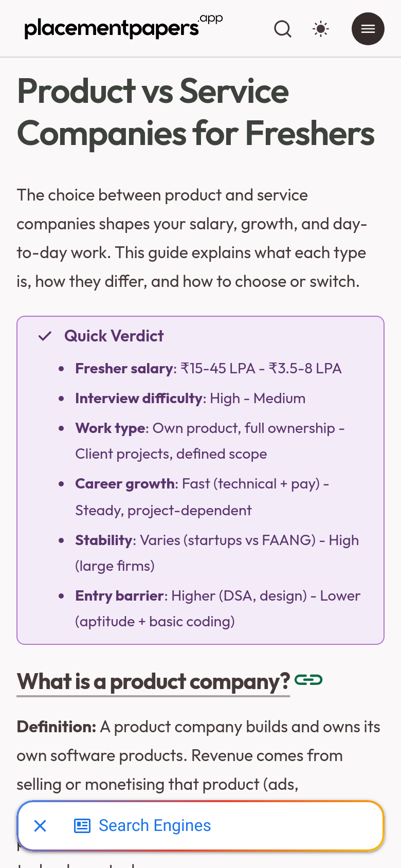
Task: Click the newspaper icon in the bottom banner
Action: [82, 826]
